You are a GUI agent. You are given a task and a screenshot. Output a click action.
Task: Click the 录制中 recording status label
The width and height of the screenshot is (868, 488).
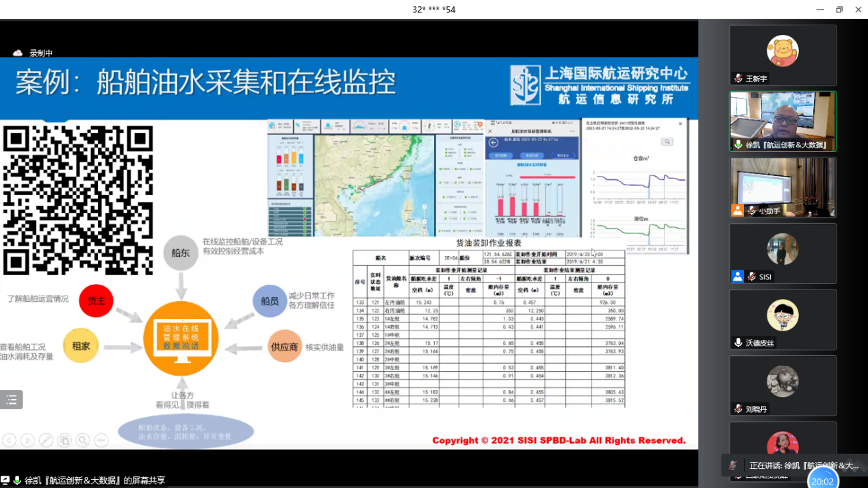tap(41, 53)
